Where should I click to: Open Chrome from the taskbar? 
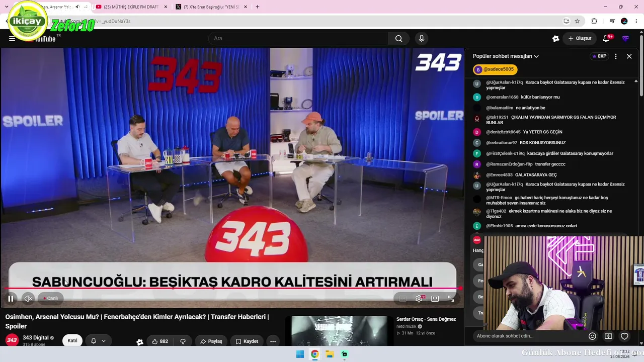314,354
